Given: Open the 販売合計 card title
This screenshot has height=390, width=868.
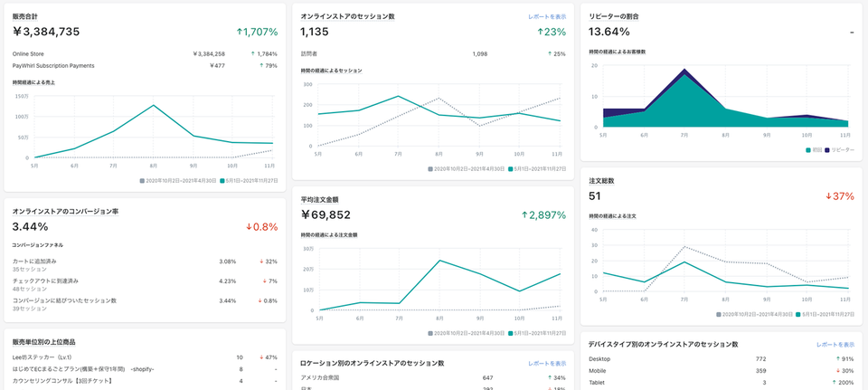Looking at the screenshot, I should click(25, 17).
